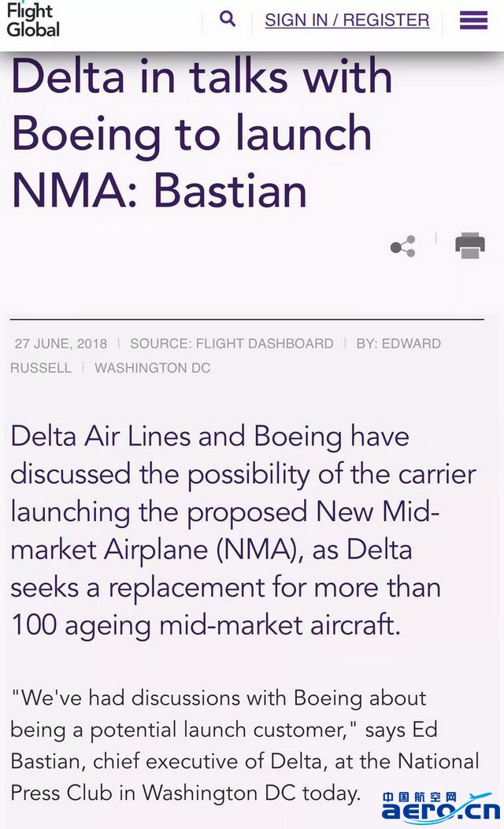The image size is (504, 829).
Task: Click the aero.cn watermark logo
Action: [x=440, y=811]
